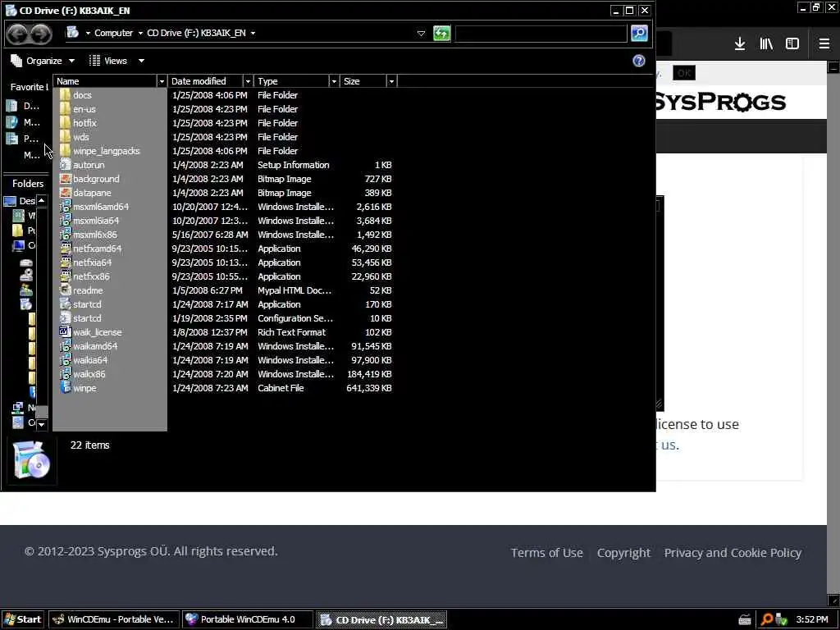Select the winpe_langpacks folder icon

[x=66, y=151]
